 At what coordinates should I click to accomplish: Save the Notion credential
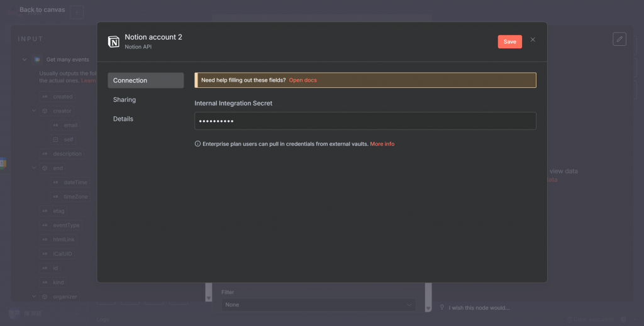click(509, 42)
